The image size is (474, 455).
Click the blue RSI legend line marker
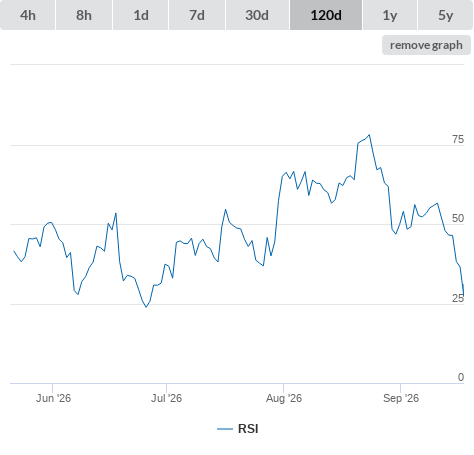(225, 429)
